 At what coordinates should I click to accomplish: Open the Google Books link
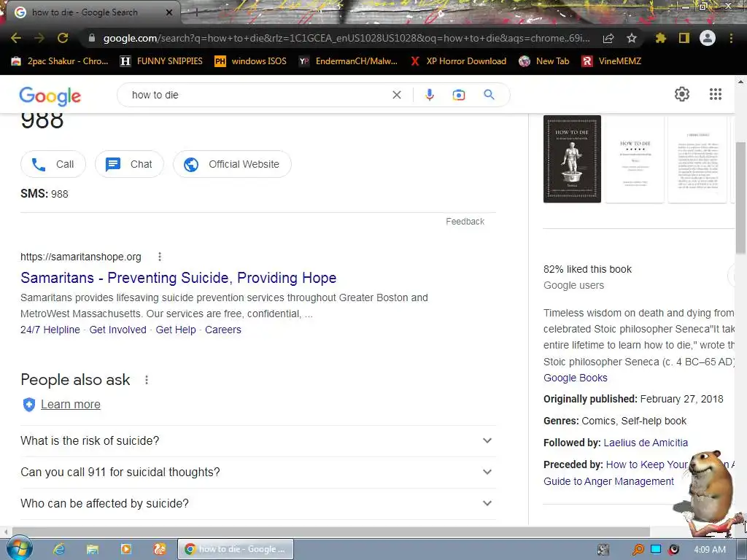pos(576,378)
